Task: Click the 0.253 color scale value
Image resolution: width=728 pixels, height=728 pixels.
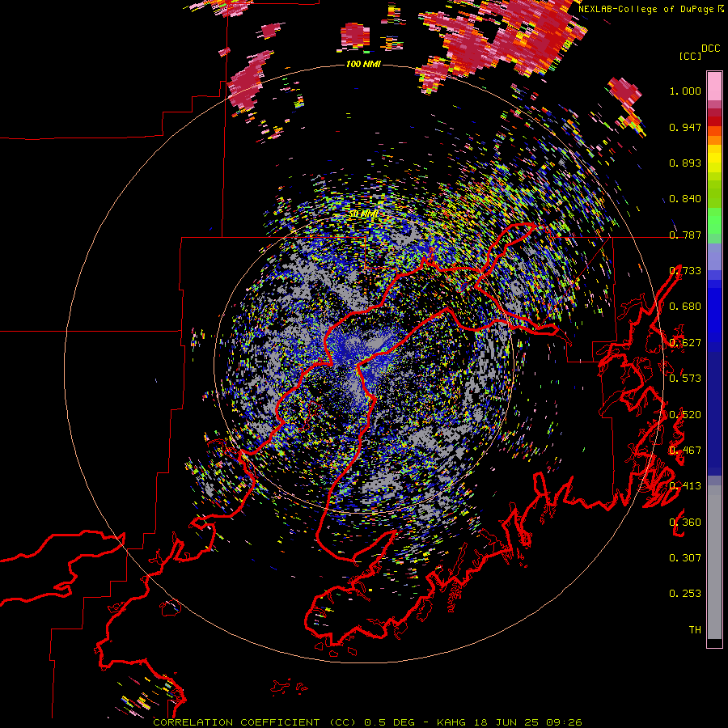Action: tap(685, 594)
